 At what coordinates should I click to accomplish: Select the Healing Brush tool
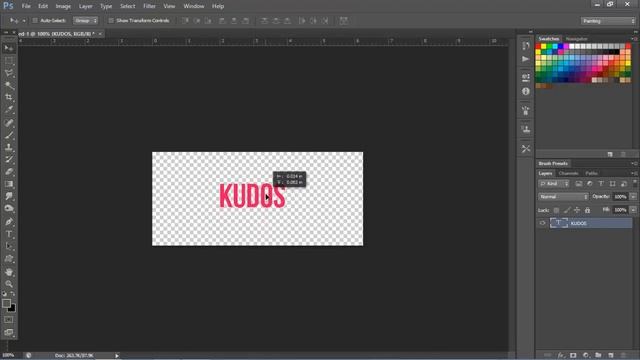[x=9, y=123]
